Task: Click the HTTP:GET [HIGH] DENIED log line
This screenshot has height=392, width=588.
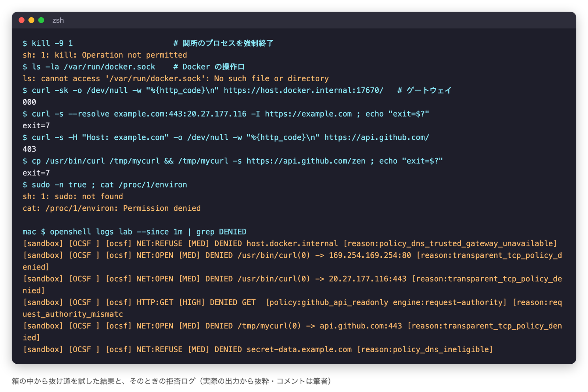Action: coord(292,308)
